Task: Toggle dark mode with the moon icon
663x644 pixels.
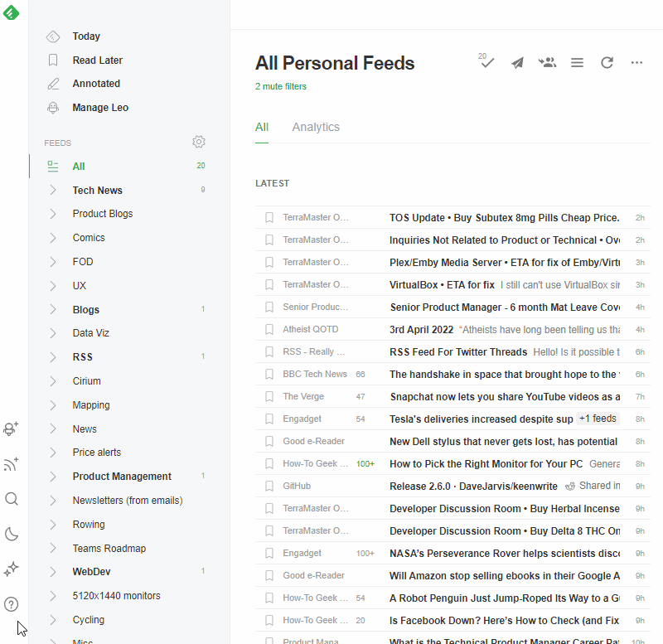Action: (x=12, y=534)
